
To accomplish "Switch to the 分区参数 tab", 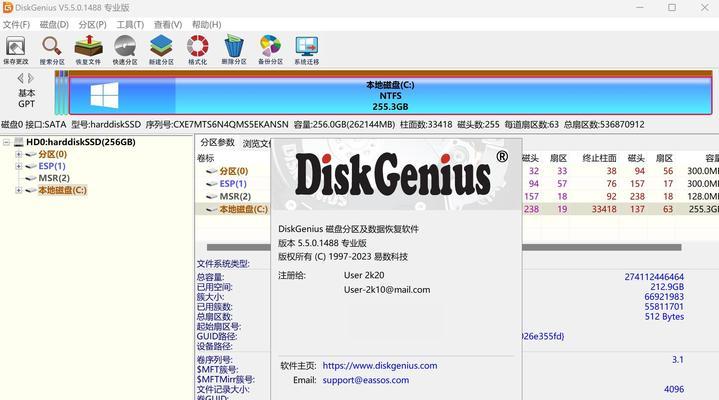I will click(217, 143).
